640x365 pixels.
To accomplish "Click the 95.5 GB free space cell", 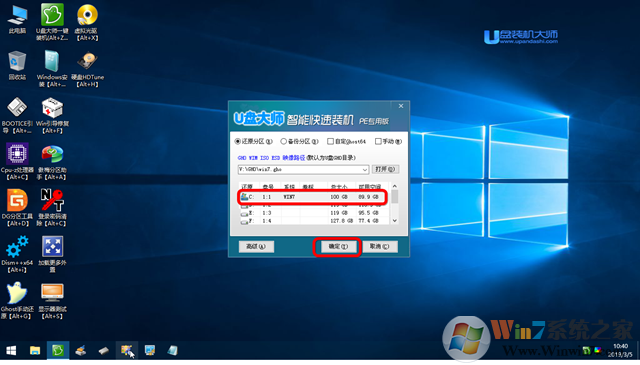I will tap(368, 213).
